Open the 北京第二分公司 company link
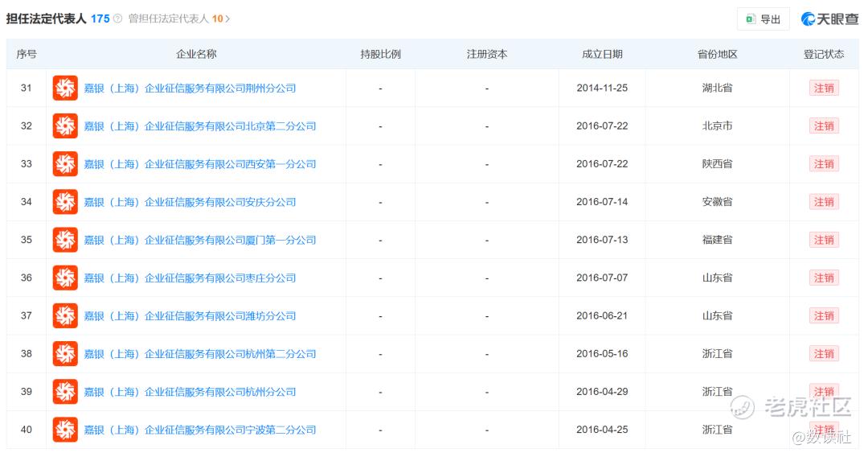 pos(200,126)
